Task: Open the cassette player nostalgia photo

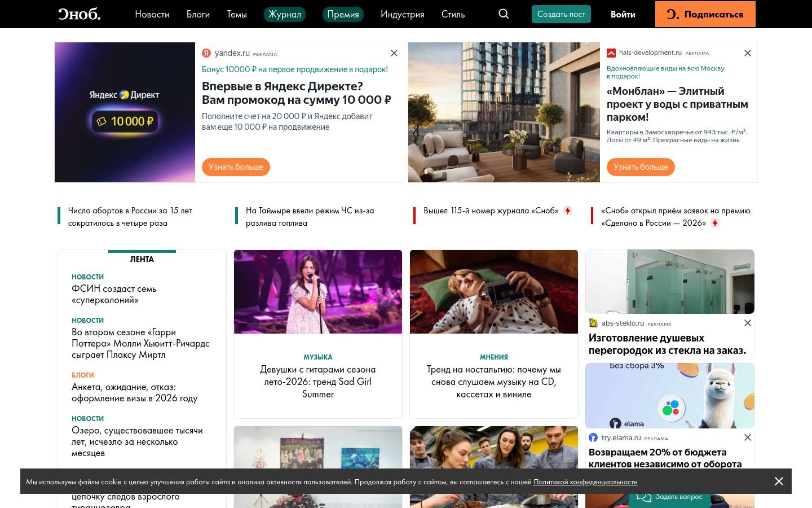Action: tap(494, 292)
